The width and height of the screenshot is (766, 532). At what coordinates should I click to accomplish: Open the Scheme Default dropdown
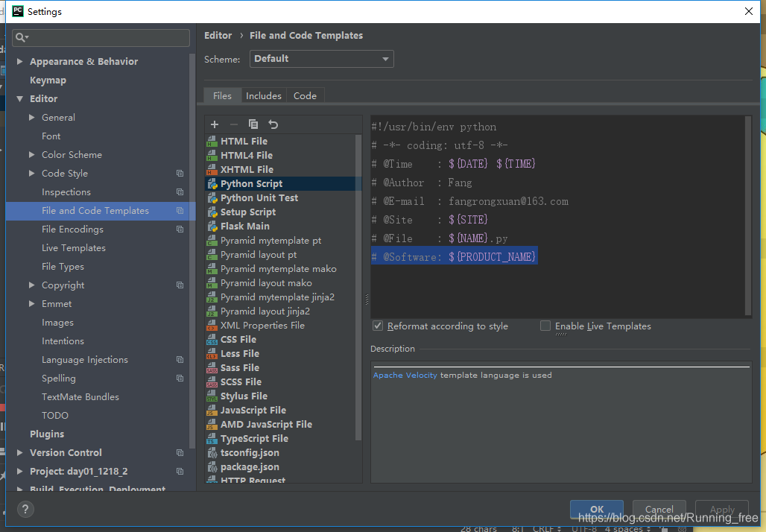(x=321, y=59)
